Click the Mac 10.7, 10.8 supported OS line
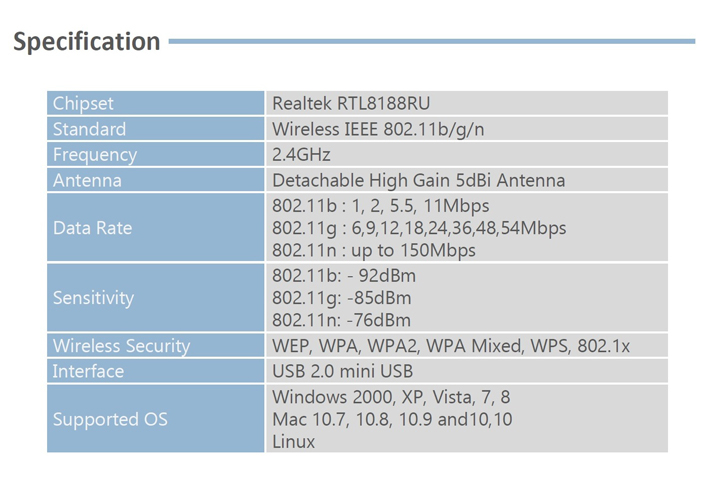Viewport: 705px width, 478px height. [x=392, y=420]
